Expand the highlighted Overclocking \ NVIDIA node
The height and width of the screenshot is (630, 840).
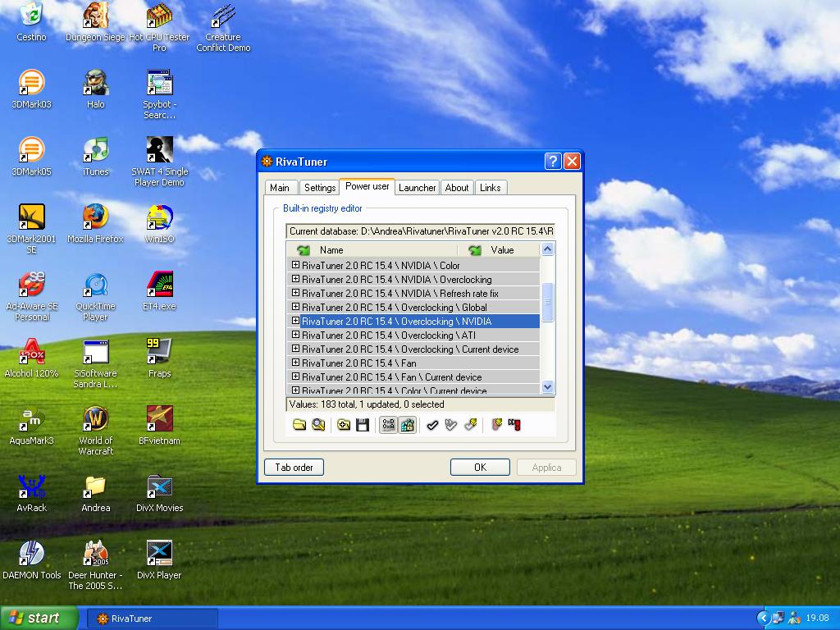tap(295, 321)
